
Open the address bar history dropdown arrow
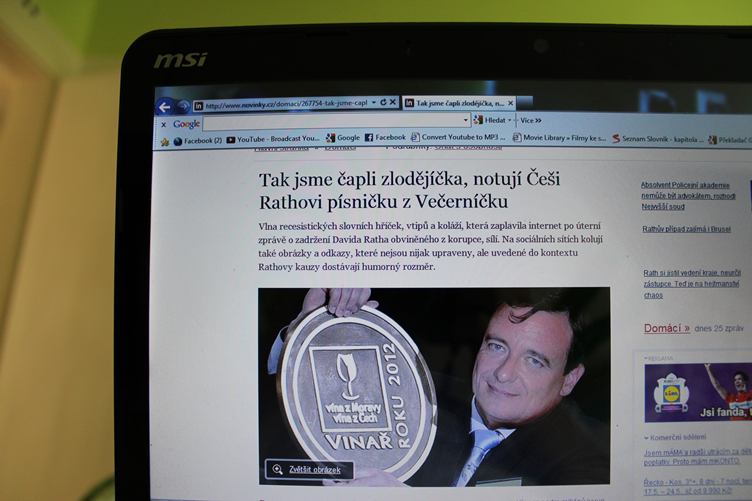pos(374,103)
